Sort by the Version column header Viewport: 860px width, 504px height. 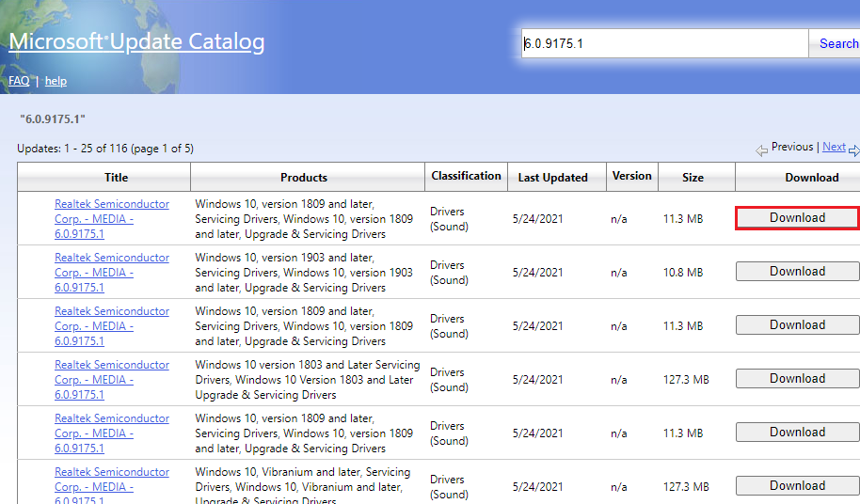(632, 176)
